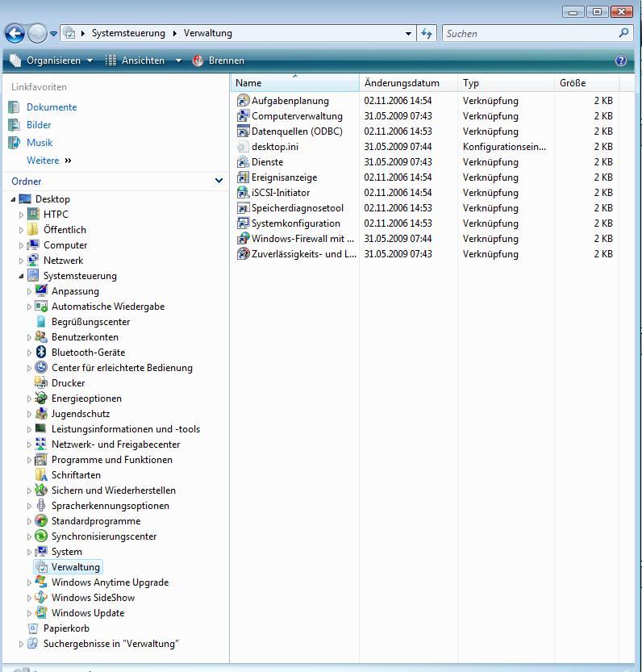Open the Ansichten dropdown arrow
This screenshot has width=642, height=672.
(179, 61)
